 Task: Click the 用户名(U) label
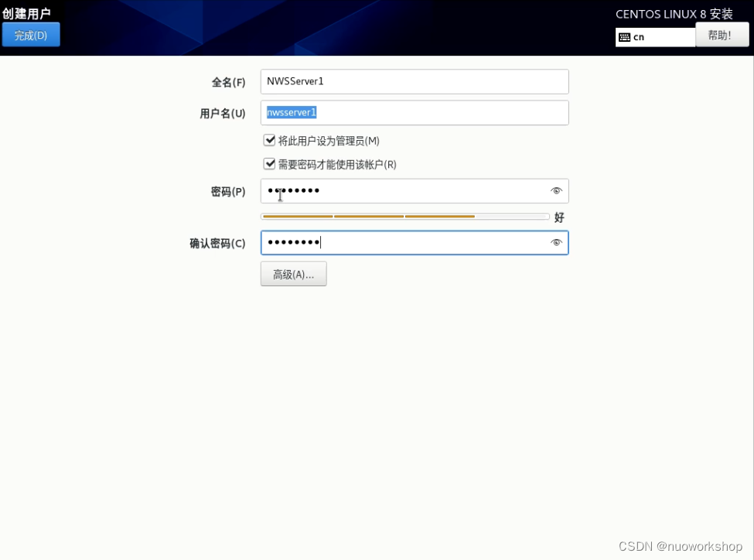coord(223,114)
